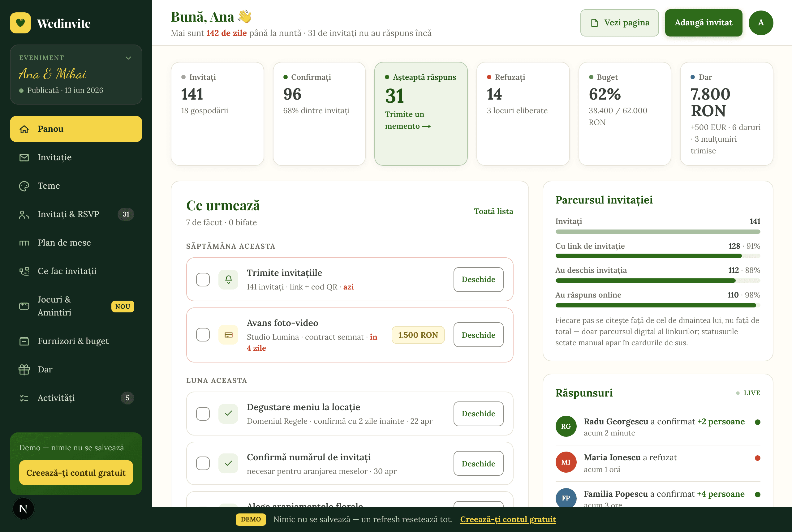
Task: Click sidebar Creează-ți contul gratuit button
Action: pos(76,473)
